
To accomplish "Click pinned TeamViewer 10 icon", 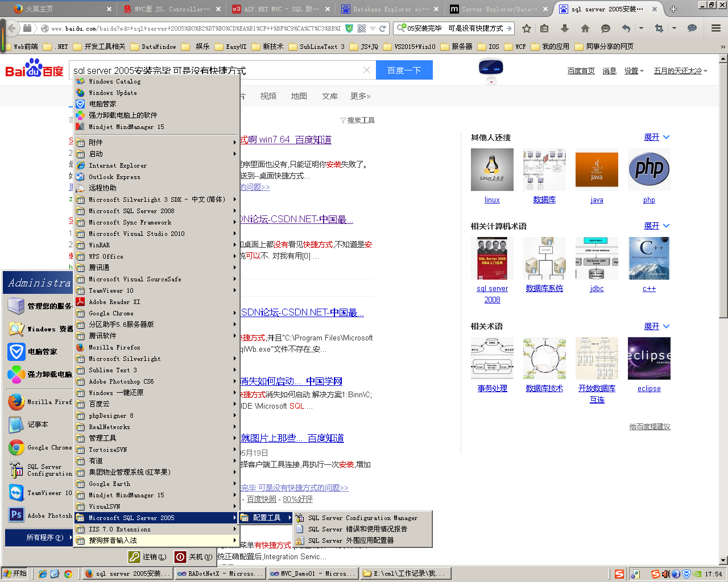I will pyautogui.click(x=16, y=493).
